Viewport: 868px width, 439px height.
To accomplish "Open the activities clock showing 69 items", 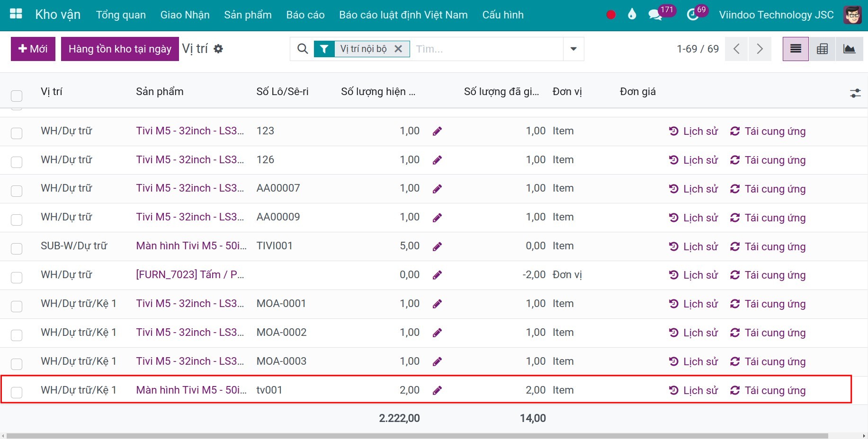I will click(692, 15).
